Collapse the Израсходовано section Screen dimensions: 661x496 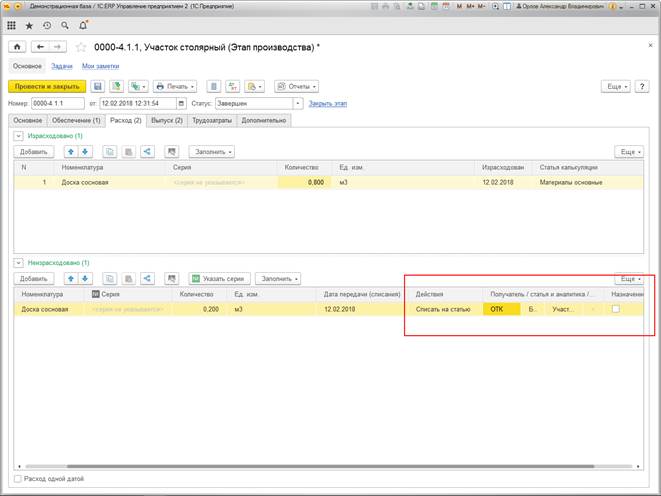click(17, 135)
